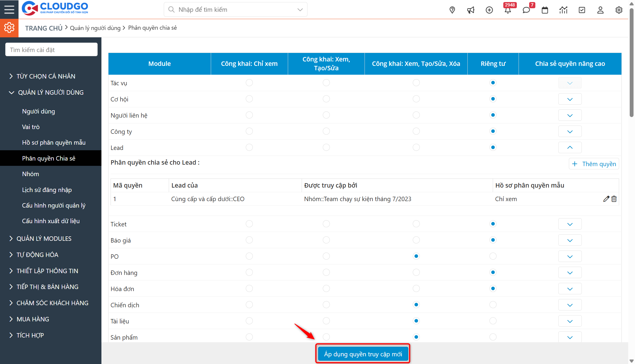Open the calendar icon in the top bar
This screenshot has width=635, height=364.
(545, 10)
